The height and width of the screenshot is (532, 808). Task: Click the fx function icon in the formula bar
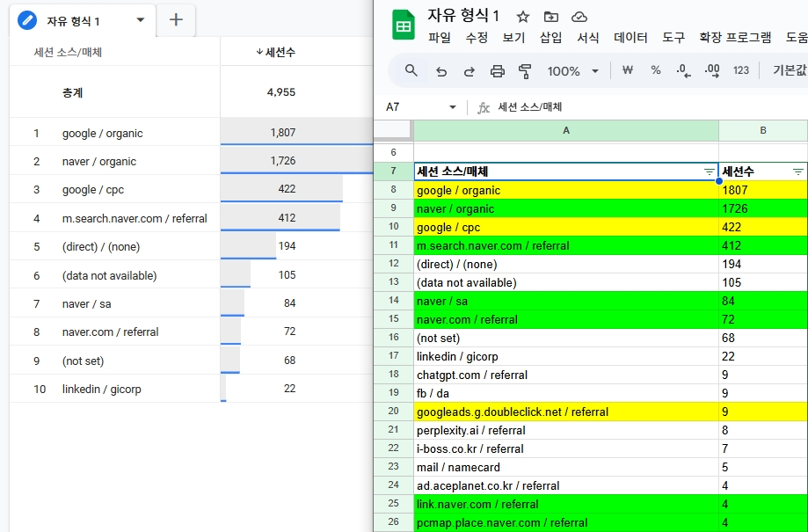tap(483, 107)
